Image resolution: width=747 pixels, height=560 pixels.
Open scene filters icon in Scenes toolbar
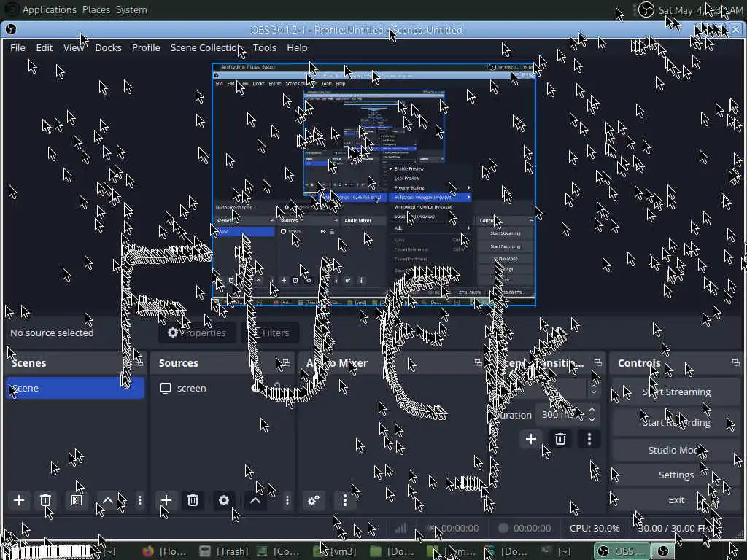[76, 500]
